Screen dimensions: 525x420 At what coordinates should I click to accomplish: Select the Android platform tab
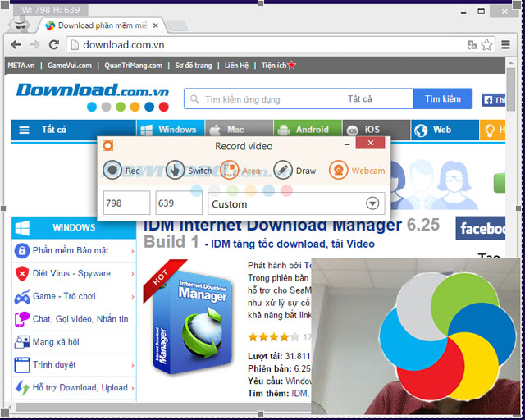point(308,130)
